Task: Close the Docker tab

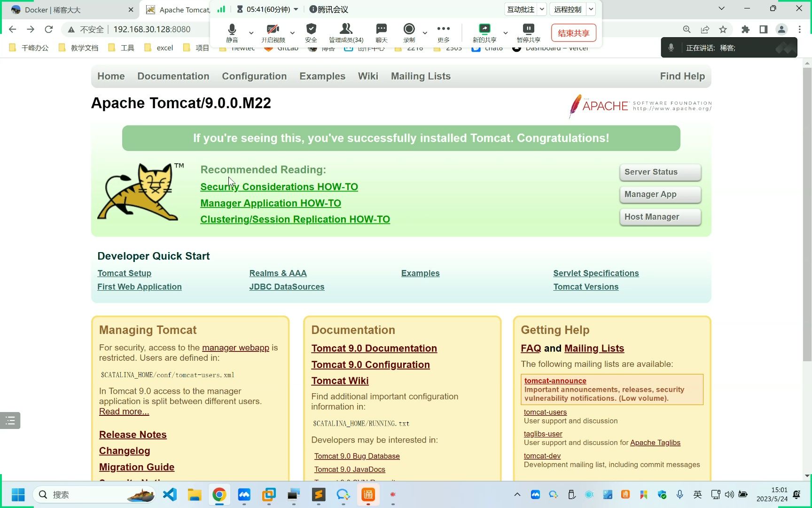Action: (x=131, y=9)
